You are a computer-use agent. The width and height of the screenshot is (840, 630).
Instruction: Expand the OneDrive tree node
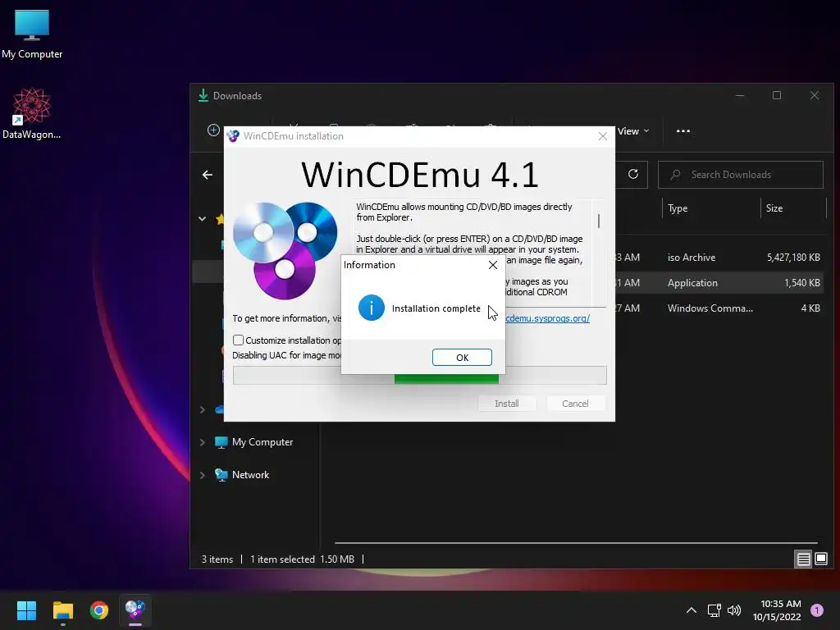pyautogui.click(x=203, y=410)
